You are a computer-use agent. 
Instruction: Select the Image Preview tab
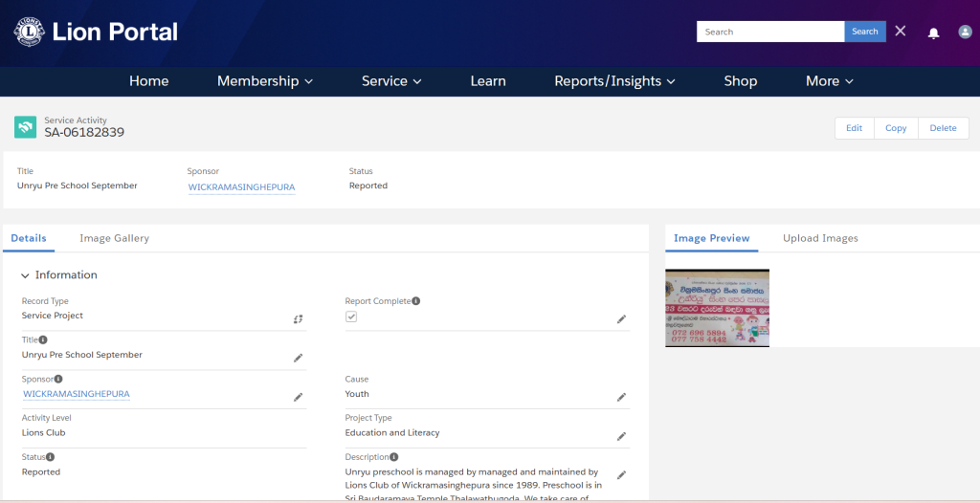tap(712, 238)
